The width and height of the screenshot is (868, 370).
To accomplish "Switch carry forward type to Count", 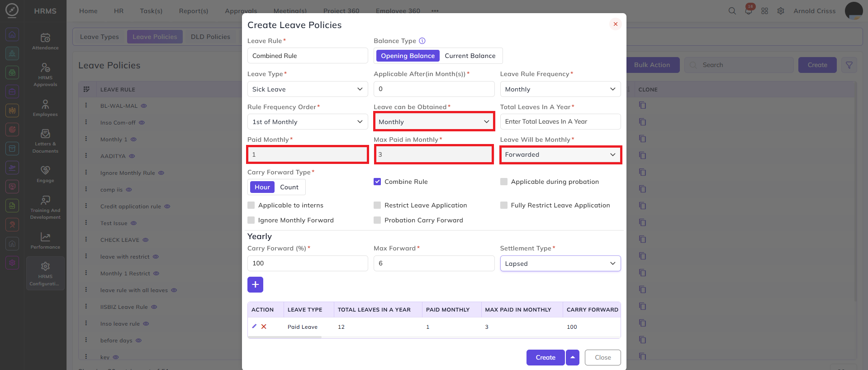I will pos(289,187).
